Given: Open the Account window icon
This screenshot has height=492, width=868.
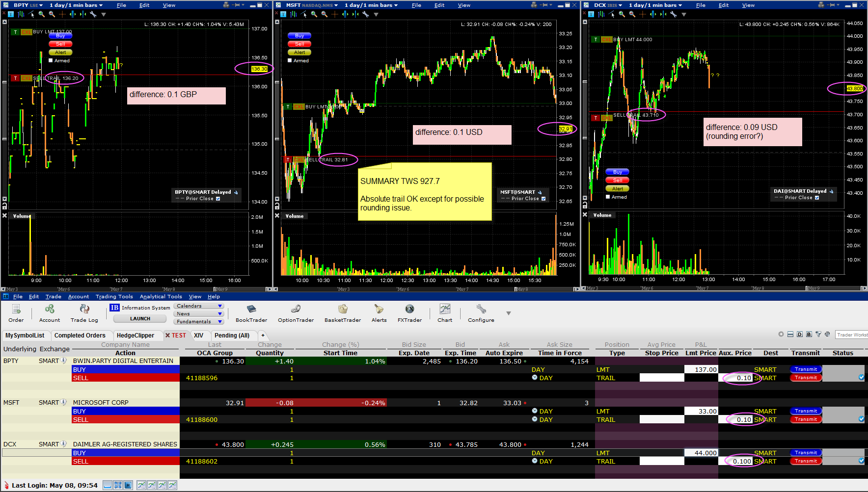Looking at the screenshot, I should click(50, 313).
